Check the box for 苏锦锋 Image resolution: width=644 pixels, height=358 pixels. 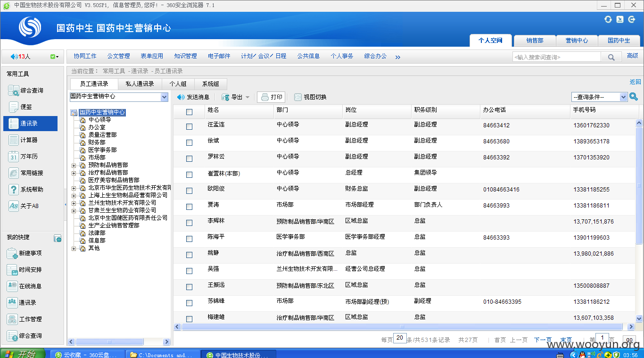(189, 303)
